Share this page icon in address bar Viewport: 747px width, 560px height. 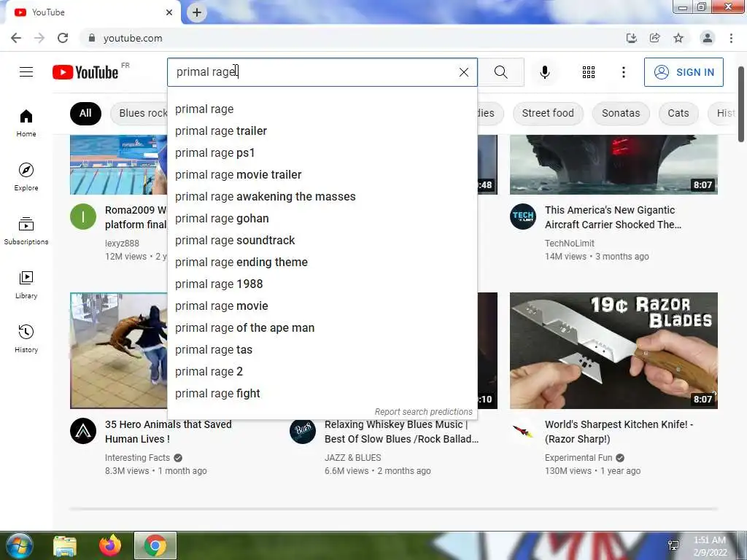(655, 38)
